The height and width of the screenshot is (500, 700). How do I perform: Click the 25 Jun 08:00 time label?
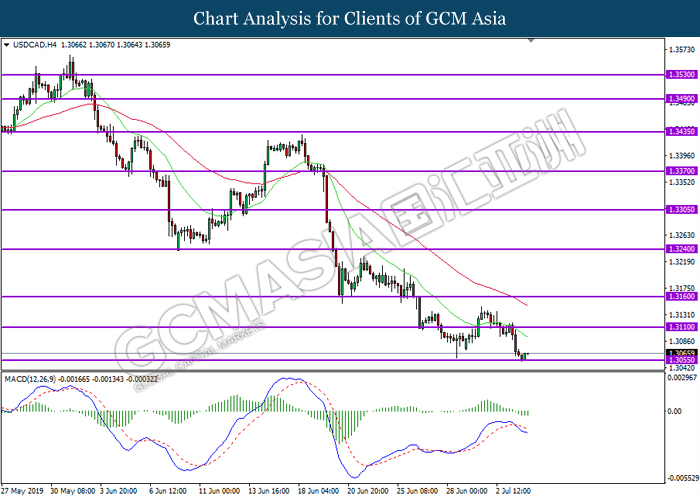coord(417,491)
